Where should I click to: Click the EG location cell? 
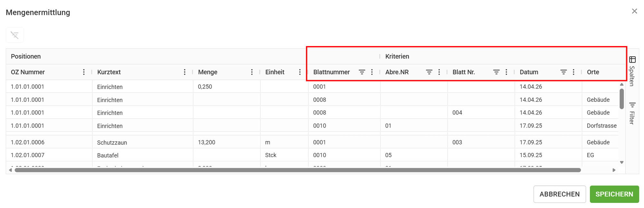click(x=600, y=155)
